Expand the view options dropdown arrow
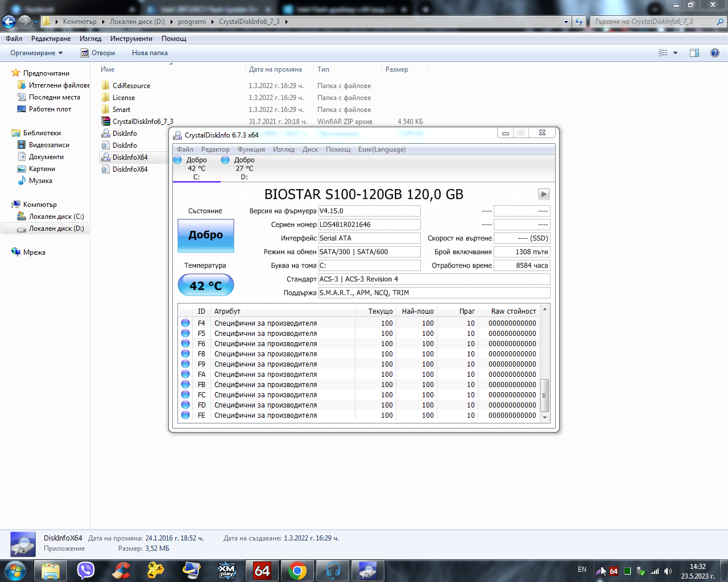 pyautogui.click(x=675, y=53)
